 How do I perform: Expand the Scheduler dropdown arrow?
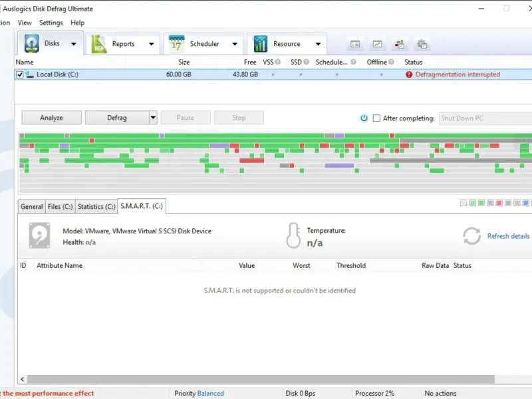click(x=235, y=44)
